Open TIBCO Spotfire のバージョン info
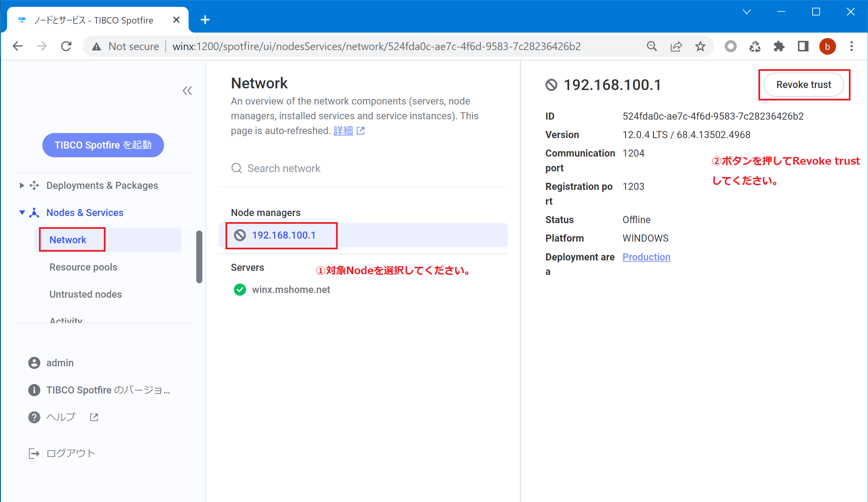The width and height of the screenshot is (868, 502). tap(108, 390)
